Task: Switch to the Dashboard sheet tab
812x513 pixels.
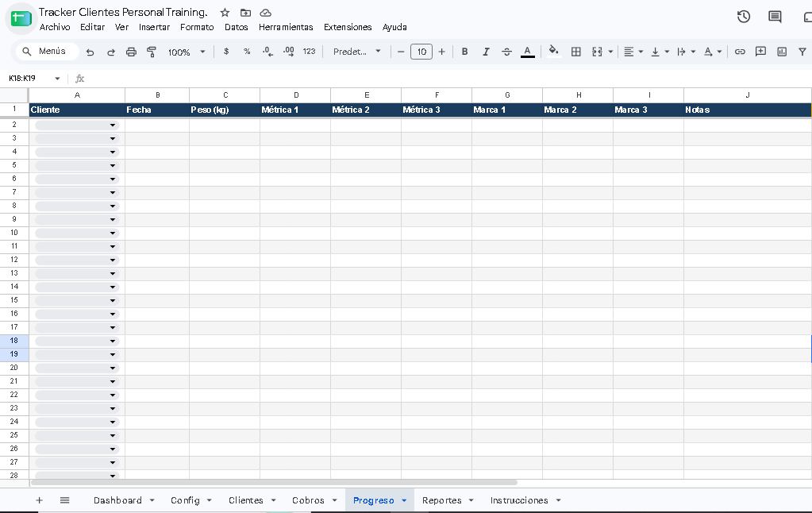Action: click(x=117, y=500)
